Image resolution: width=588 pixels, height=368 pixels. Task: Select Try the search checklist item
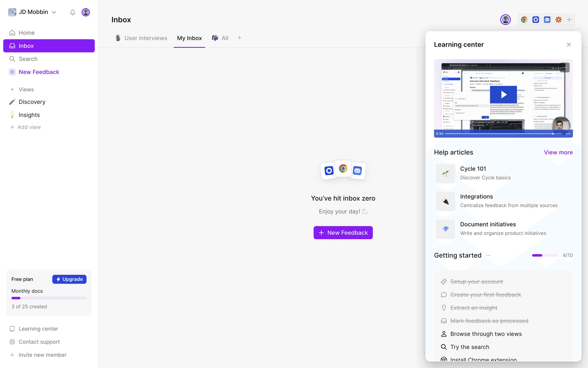[x=469, y=347]
